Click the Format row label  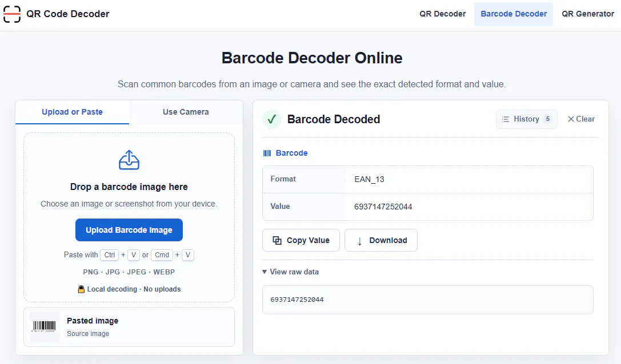click(283, 179)
